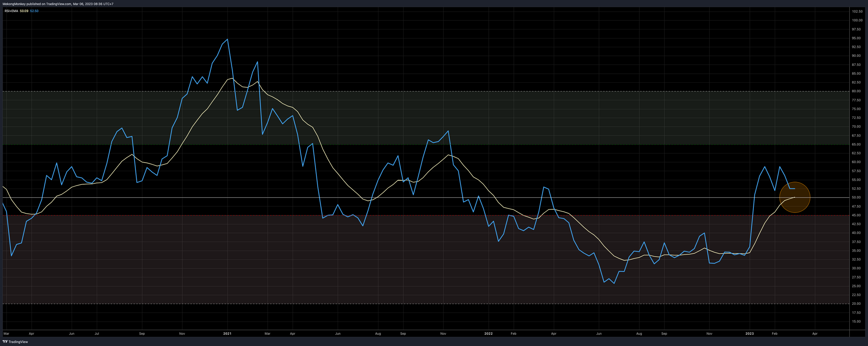The height and width of the screenshot is (346, 868).
Task: Click the 40.00 price scale label
Action: (857, 233)
